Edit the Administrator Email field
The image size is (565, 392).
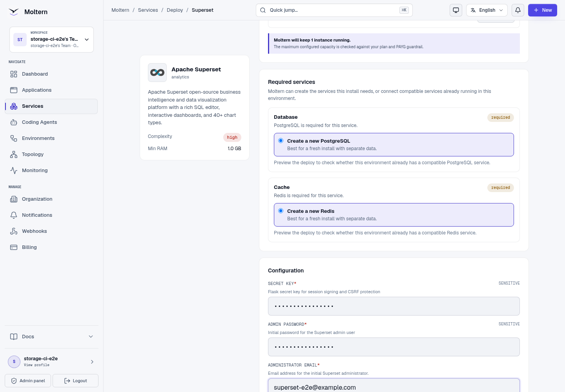394,386
